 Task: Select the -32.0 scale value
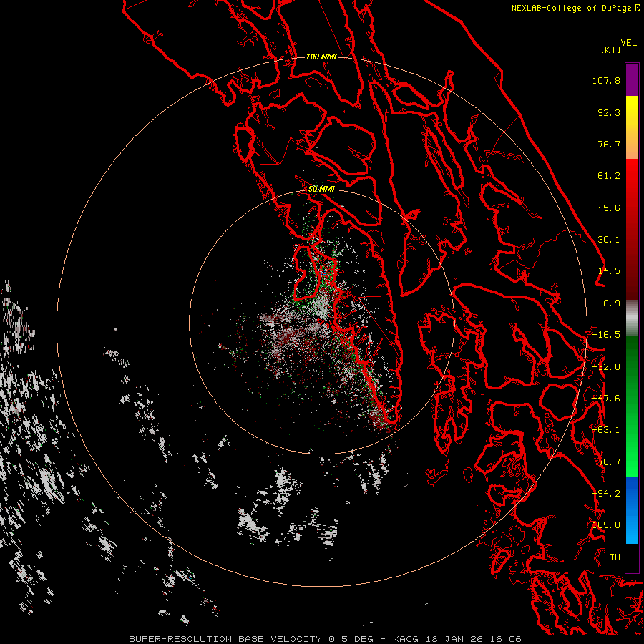point(606,367)
